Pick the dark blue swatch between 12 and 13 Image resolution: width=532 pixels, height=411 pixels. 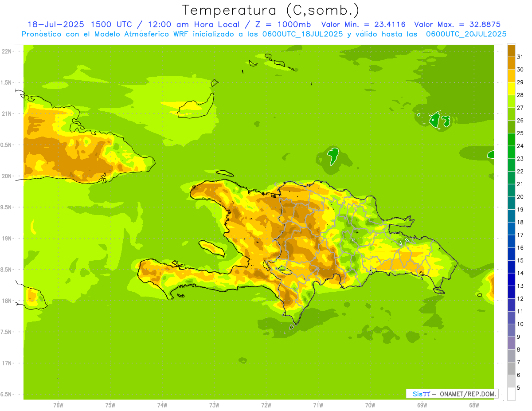[x=511, y=292]
